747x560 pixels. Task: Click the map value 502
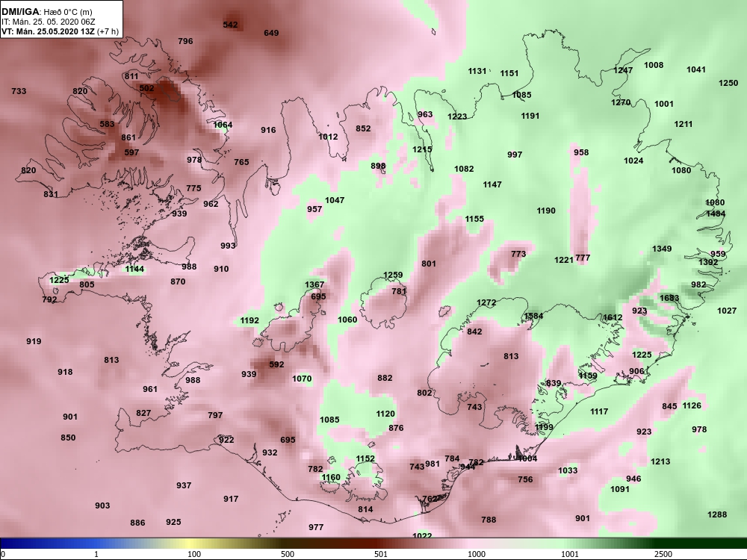pyautogui.click(x=146, y=88)
